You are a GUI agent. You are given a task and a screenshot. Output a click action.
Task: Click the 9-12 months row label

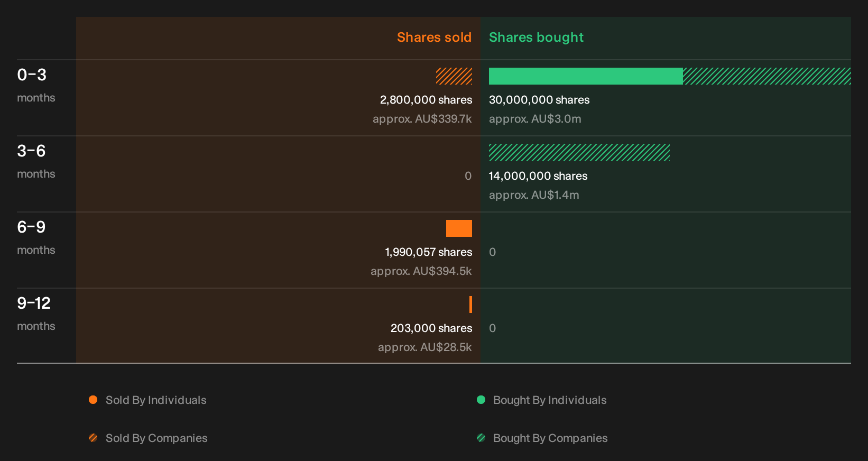click(36, 314)
